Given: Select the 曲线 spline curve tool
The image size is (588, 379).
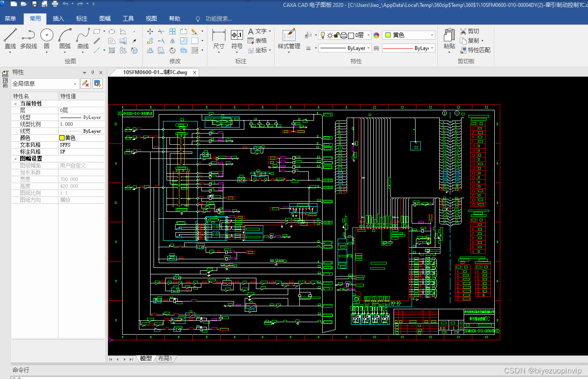Looking at the screenshot, I should point(83,40).
